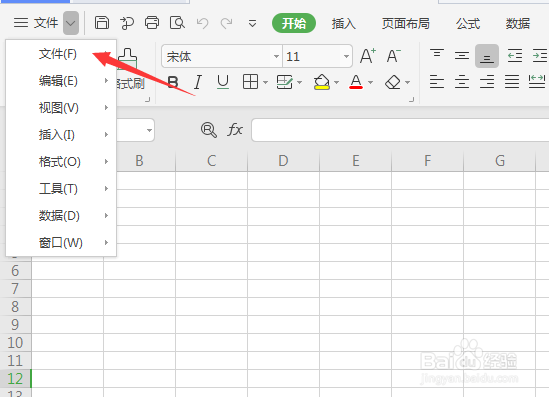The width and height of the screenshot is (549, 397).
Task: Select row 8 header
Action: pos(15,307)
